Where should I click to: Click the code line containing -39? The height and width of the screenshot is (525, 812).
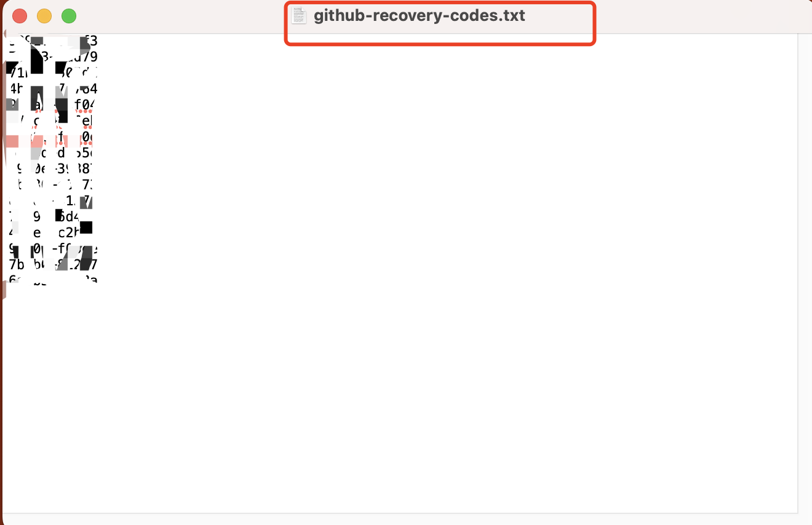click(x=52, y=169)
